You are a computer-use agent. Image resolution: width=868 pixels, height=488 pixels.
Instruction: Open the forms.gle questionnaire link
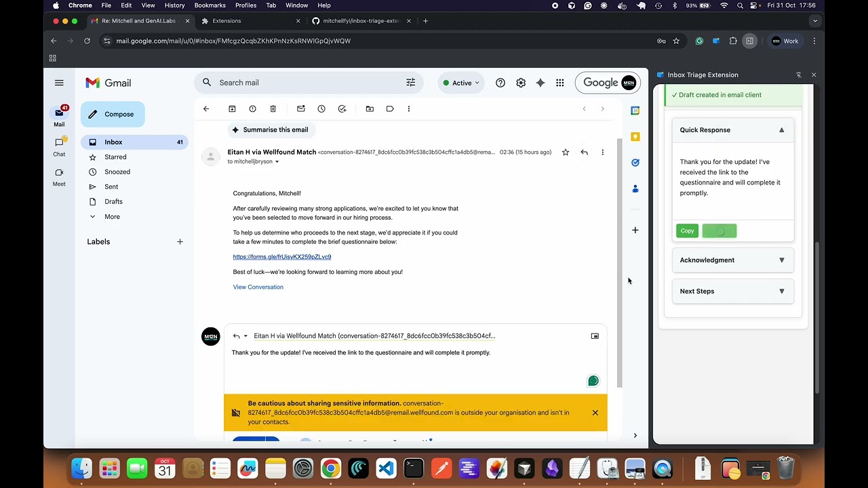(x=282, y=257)
